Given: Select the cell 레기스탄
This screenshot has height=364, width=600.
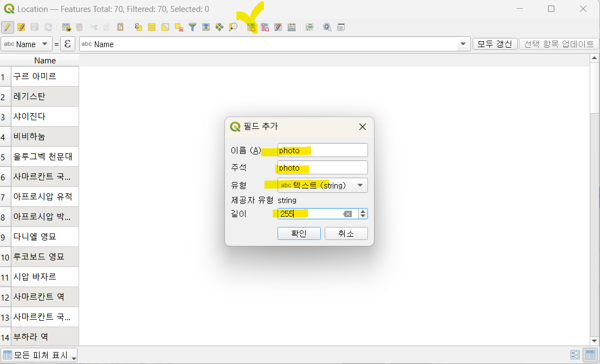Looking at the screenshot, I should 45,96.
